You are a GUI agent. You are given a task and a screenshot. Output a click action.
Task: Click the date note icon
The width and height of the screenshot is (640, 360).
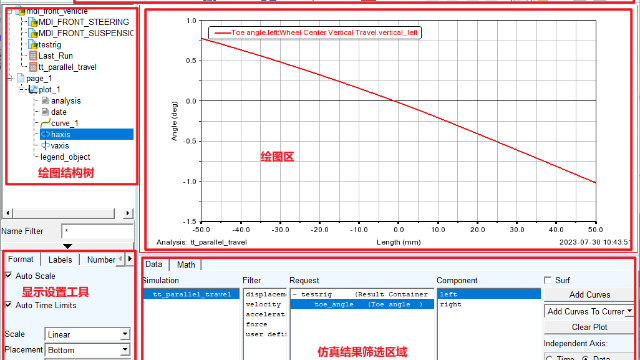pyautogui.click(x=45, y=112)
